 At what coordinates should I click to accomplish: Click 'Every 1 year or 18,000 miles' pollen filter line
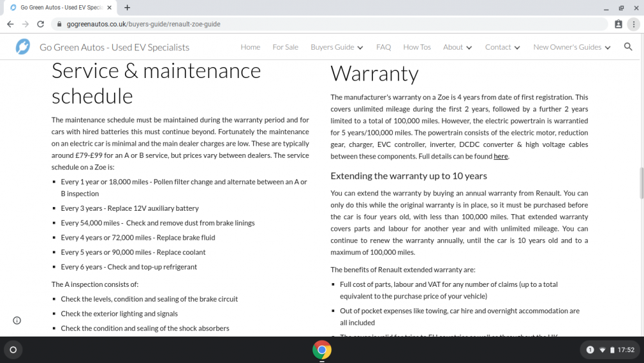[x=184, y=188]
